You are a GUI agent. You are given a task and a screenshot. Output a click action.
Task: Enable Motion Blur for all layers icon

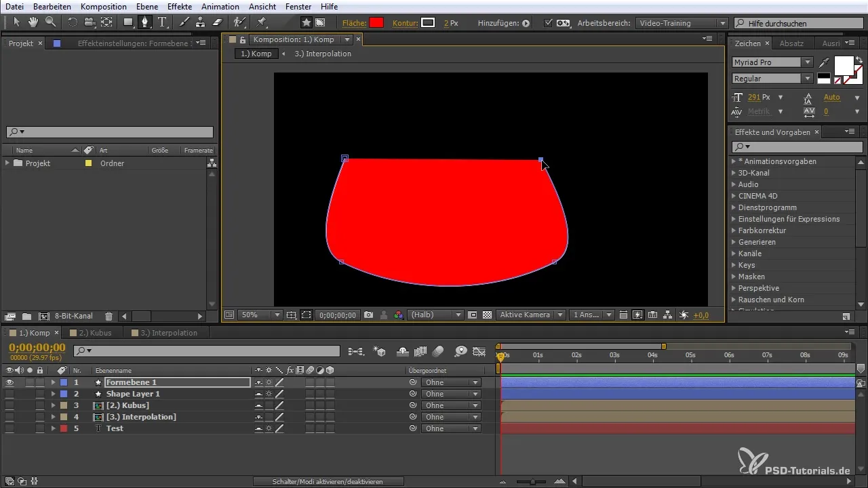[438, 351]
